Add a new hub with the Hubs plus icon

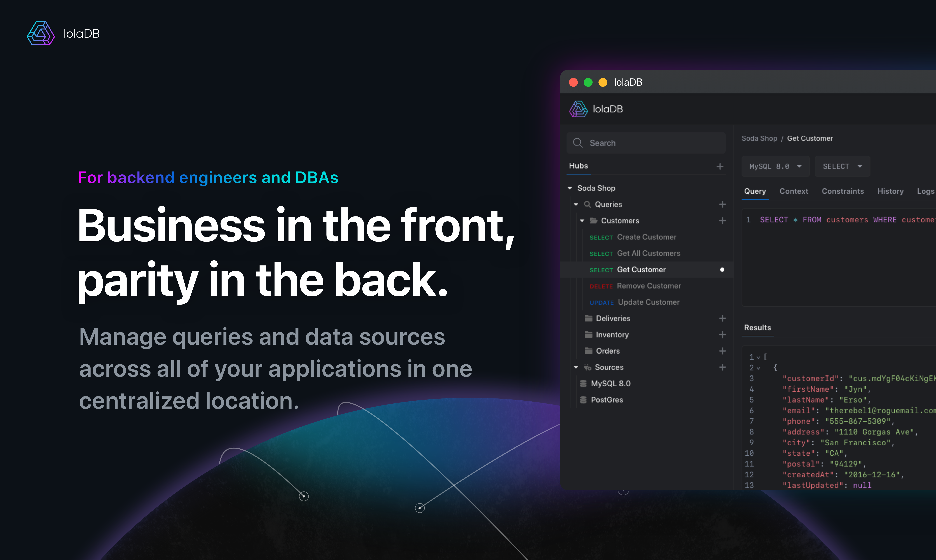(720, 166)
